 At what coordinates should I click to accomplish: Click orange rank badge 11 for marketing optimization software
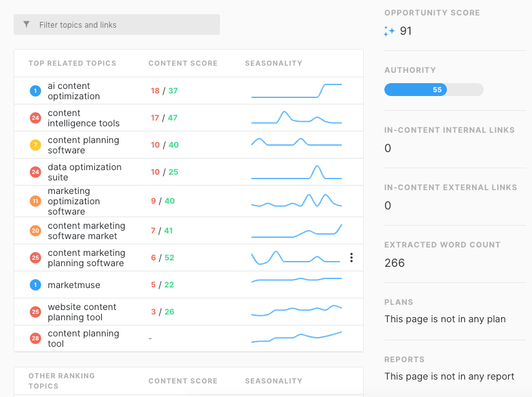coord(35,201)
